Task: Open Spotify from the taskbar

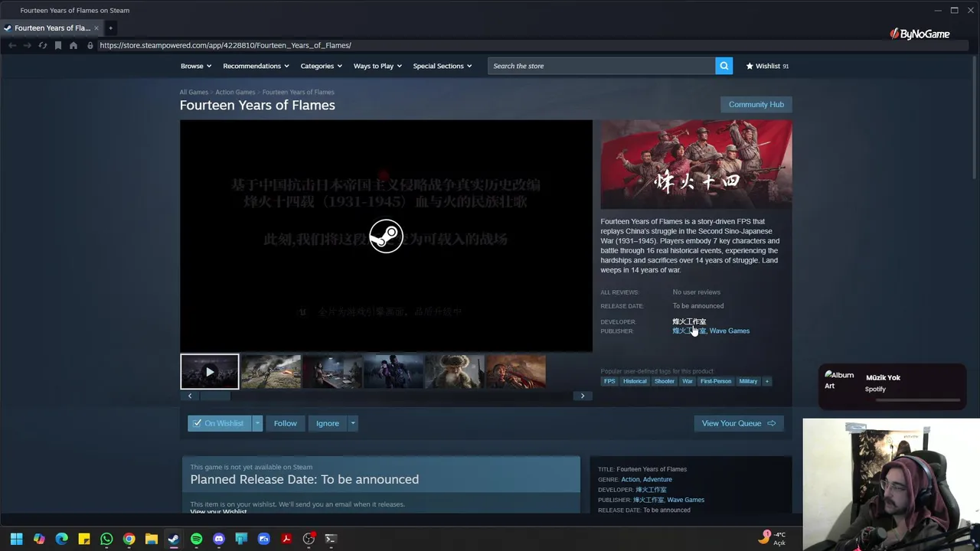Action: click(x=196, y=539)
